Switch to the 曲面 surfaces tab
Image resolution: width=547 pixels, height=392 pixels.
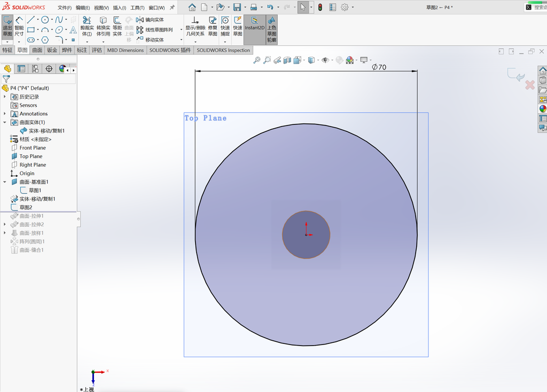(x=37, y=50)
